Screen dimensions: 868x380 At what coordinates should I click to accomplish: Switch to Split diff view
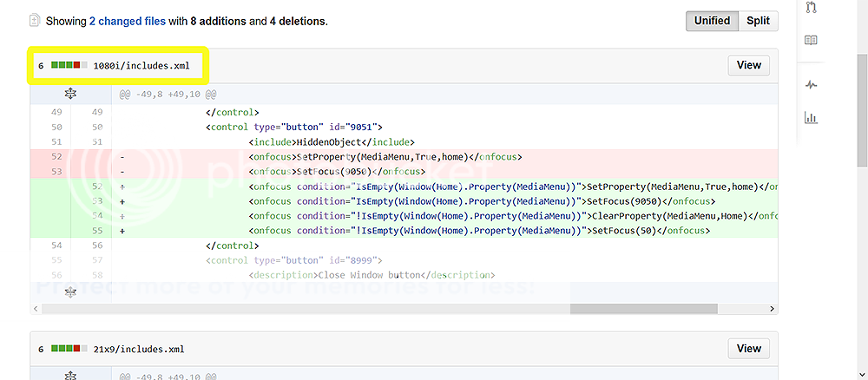pyautogui.click(x=758, y=21)
